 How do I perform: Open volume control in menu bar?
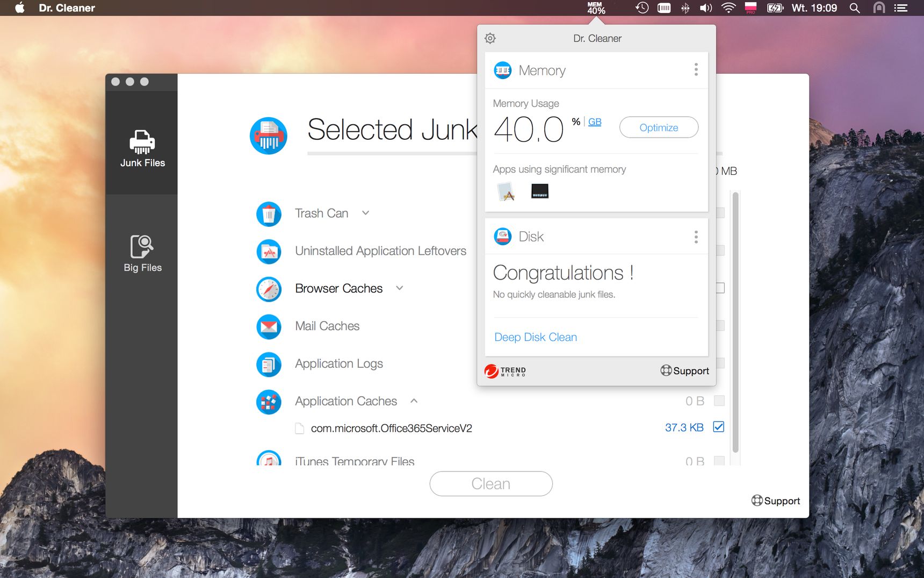pyautogui.click(x=705, y=8)
